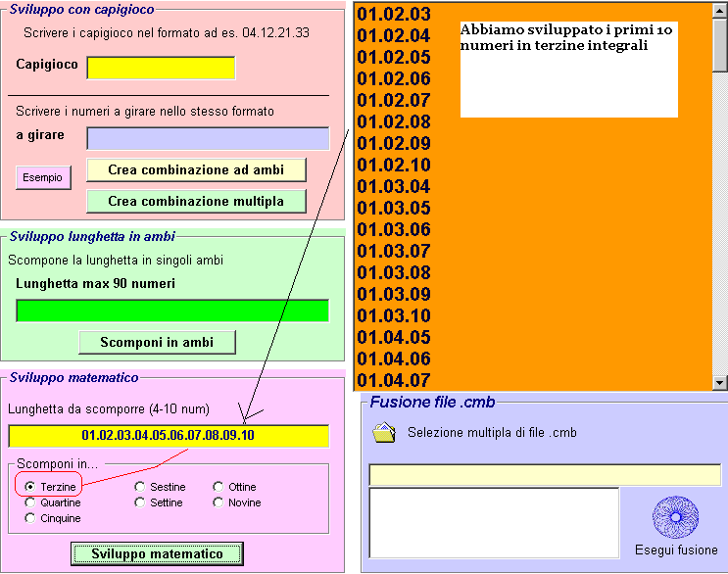The width and height of the screenshot is (728, 574).
Task: Click Crea combinazione multipla button
Action: click(196, 202)
